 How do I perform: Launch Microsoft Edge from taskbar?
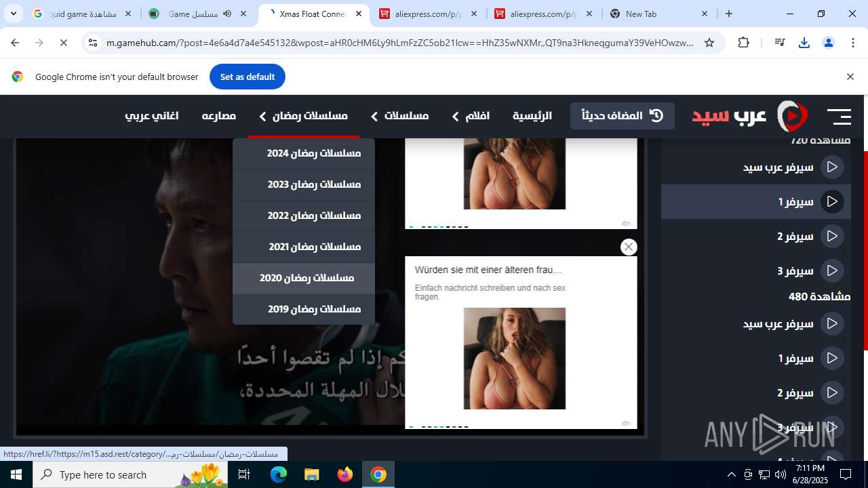coord(279,474)
